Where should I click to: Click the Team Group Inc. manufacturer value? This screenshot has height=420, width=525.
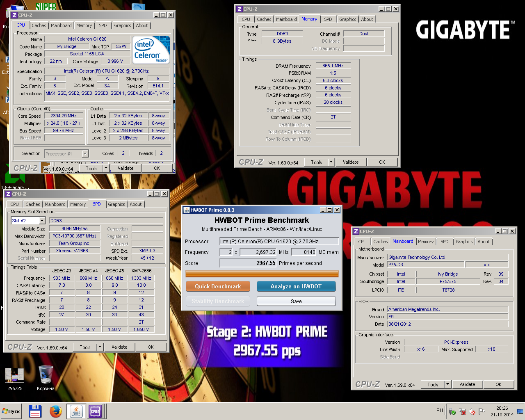click(x=75, y=243)
